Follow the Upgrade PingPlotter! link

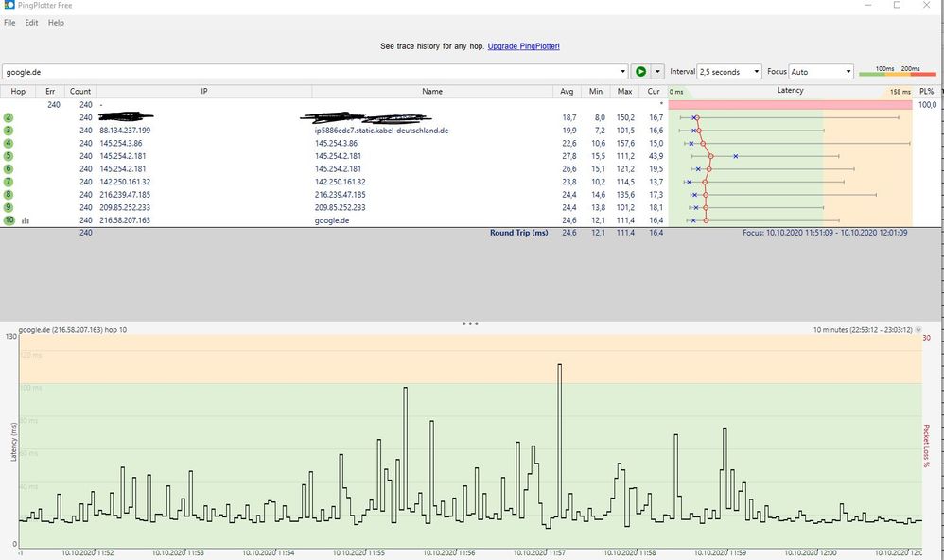(523, 45)
